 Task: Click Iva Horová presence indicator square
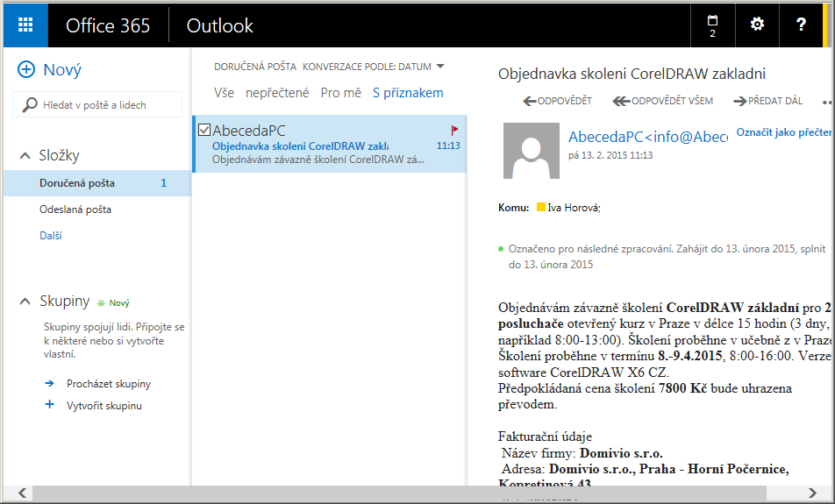[x=541, y=207]
